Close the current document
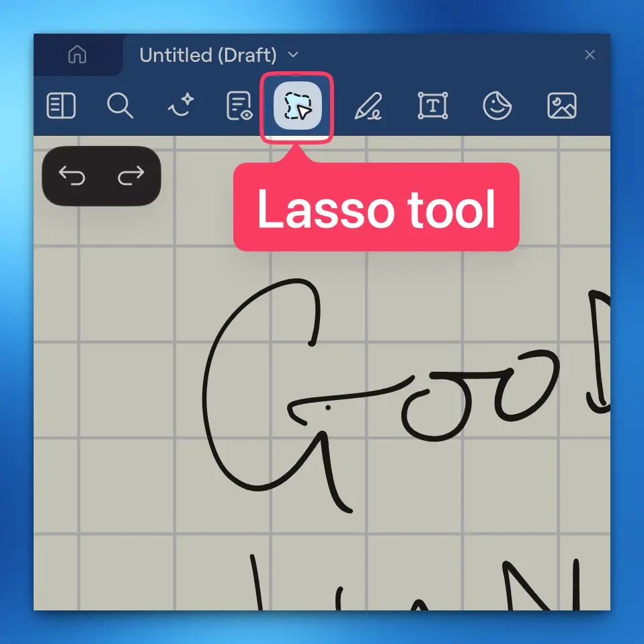 click(590, 55)
